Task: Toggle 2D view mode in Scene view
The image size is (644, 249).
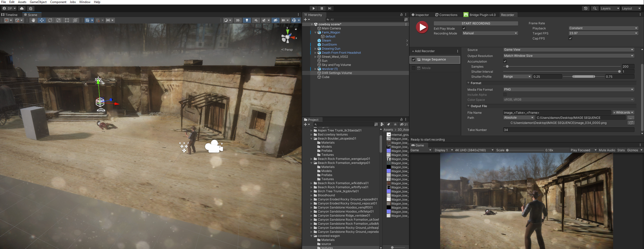Action: (238, 20)
